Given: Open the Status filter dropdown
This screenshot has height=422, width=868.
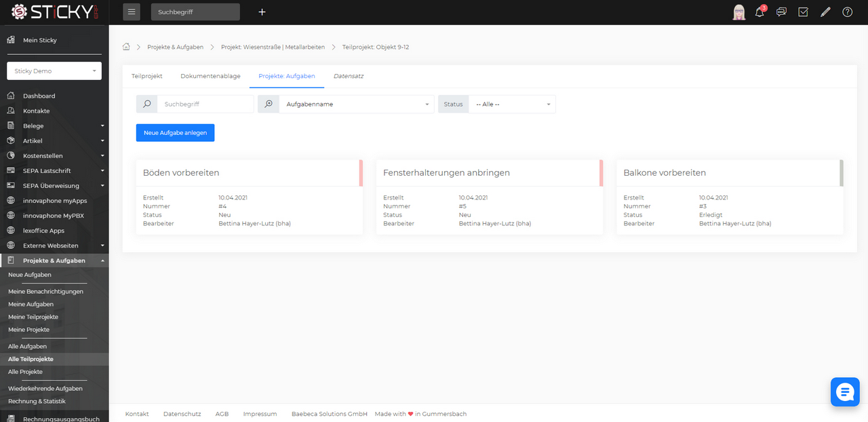Looking at the screenshot, I should 512,104.
